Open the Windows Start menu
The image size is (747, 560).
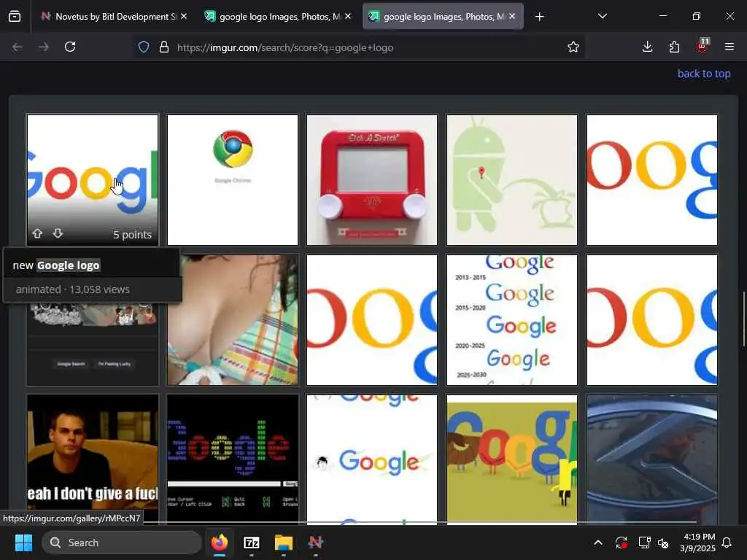click(x=23, y=542)
